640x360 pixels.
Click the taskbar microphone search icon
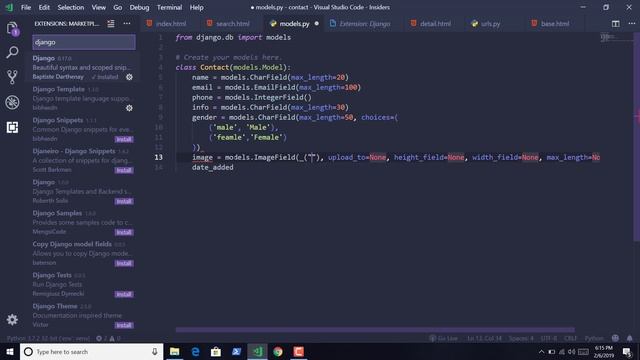click(x=155, y=351)
